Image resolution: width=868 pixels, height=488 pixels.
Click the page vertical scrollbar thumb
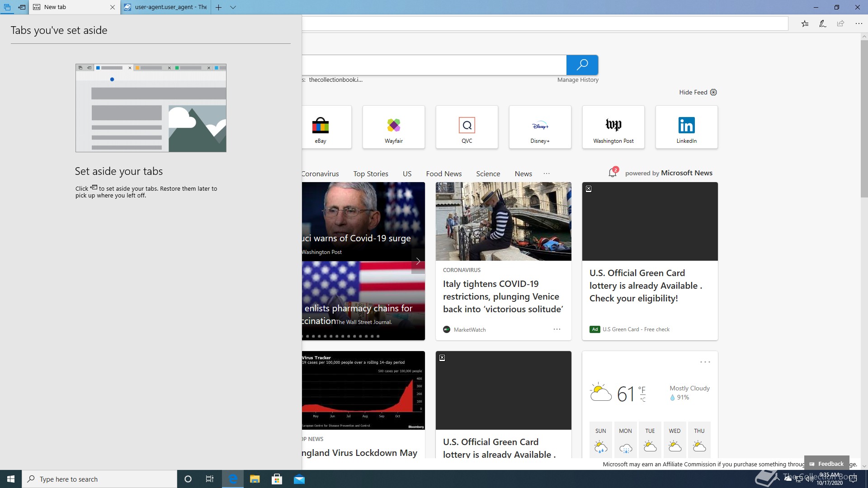click(x=864, y=118)
